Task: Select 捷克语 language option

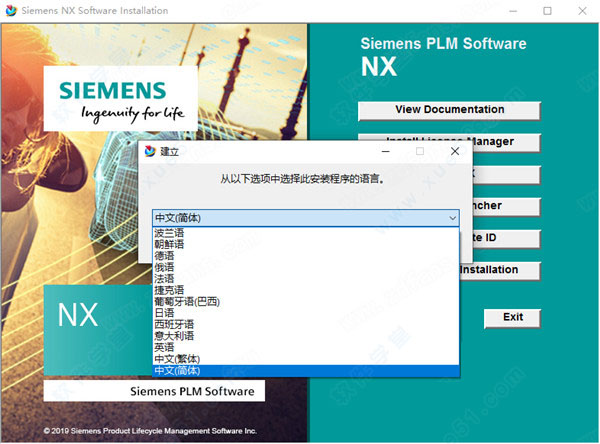Action: (x=170, y=290)
